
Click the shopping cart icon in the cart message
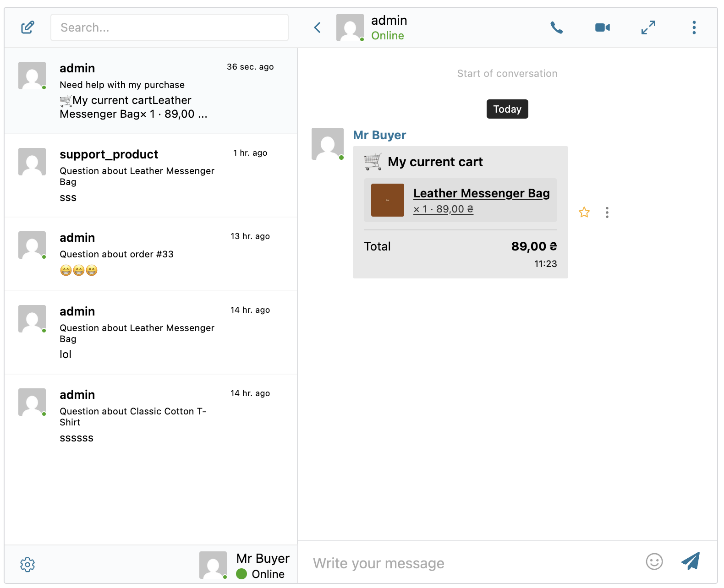(372, 162)
